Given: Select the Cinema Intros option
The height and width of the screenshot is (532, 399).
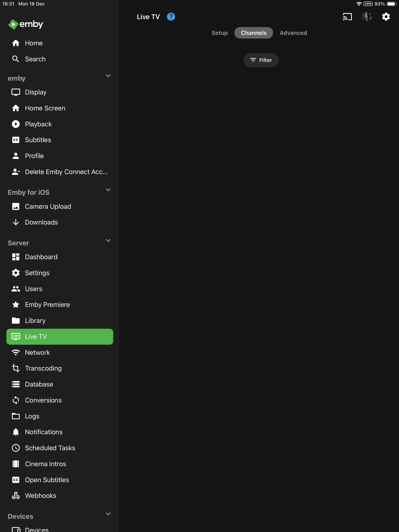Looking at the screenshot, I should (45, 464).
